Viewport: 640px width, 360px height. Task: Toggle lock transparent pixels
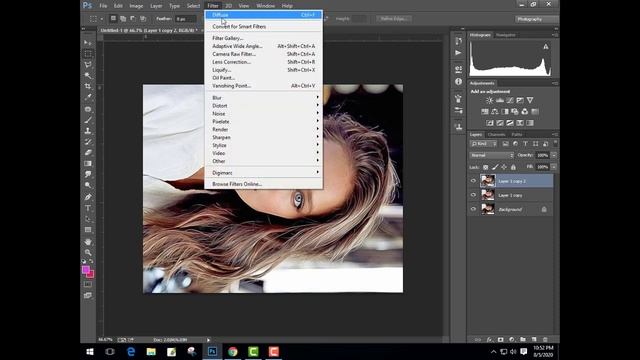click(485, 167)
